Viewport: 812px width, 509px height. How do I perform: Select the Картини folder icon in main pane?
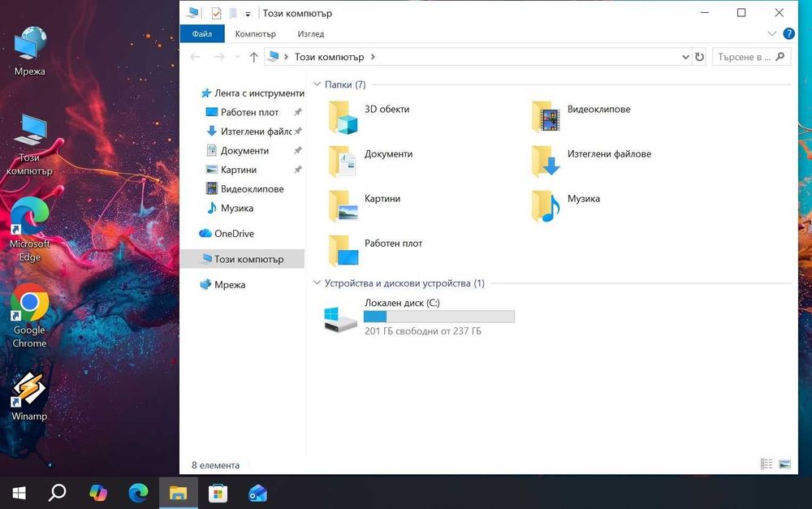[343, 206]
